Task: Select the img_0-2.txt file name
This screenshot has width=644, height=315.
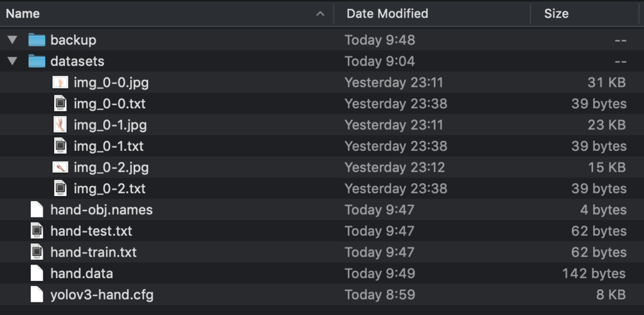Action: pos(109,189)
